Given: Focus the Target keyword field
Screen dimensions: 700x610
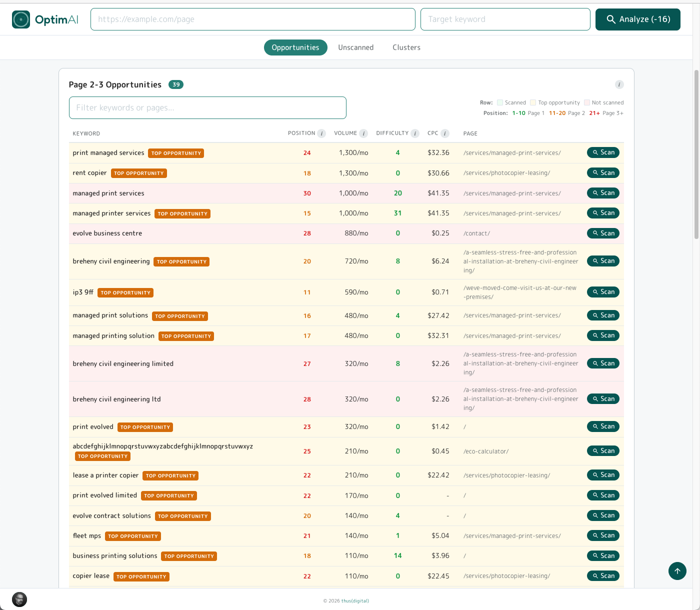Looking at the screenshot, I should (505, 19).
